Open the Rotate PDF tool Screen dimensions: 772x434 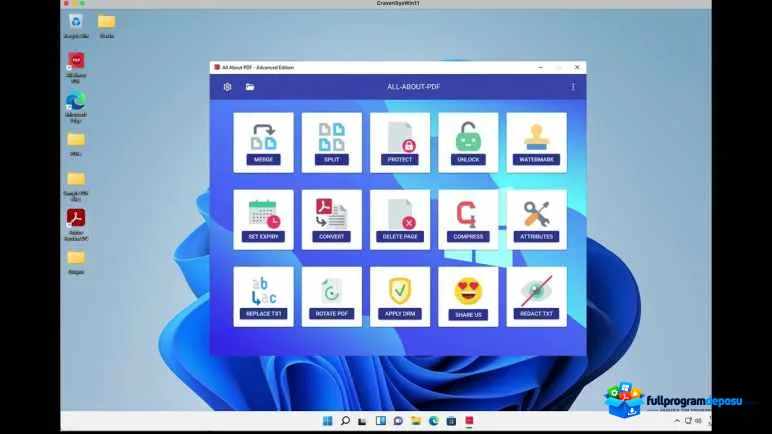click(331, 297)
